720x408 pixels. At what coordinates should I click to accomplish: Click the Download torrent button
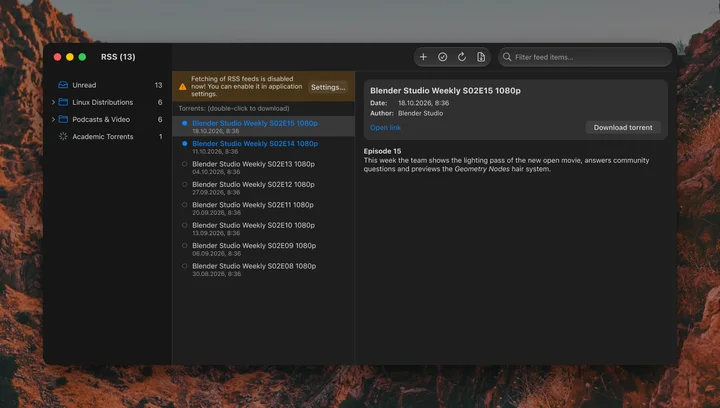(x=623, y=128)
